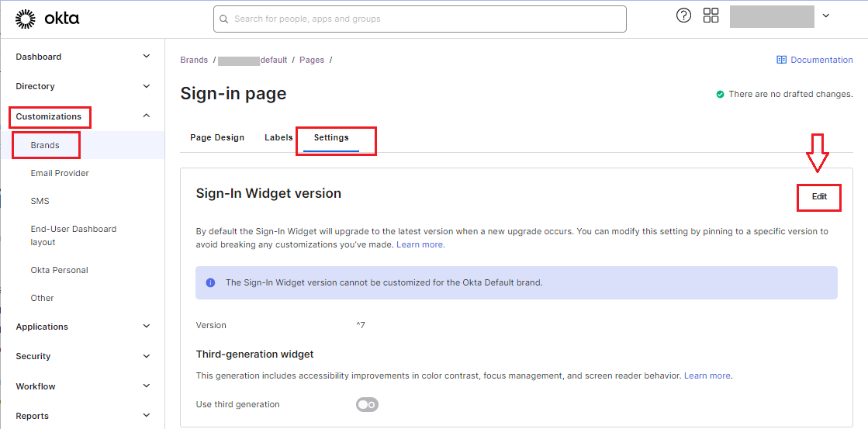Click the Reports sidebar label
Viewport: 868px width, 429px height.
[32, 416]
